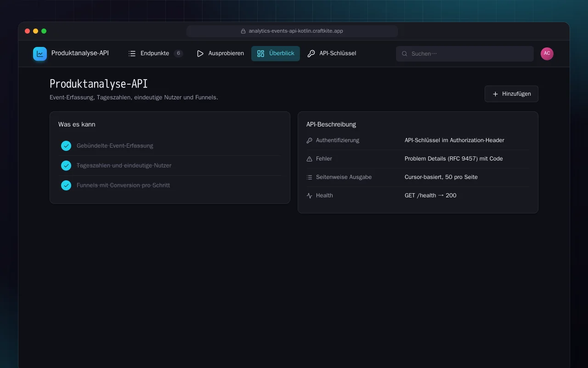Click the value GET /health → 200

click(x=430, y=195)
